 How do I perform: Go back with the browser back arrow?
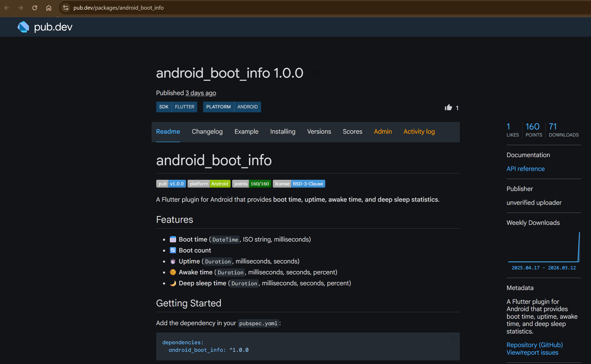[7, 8]
